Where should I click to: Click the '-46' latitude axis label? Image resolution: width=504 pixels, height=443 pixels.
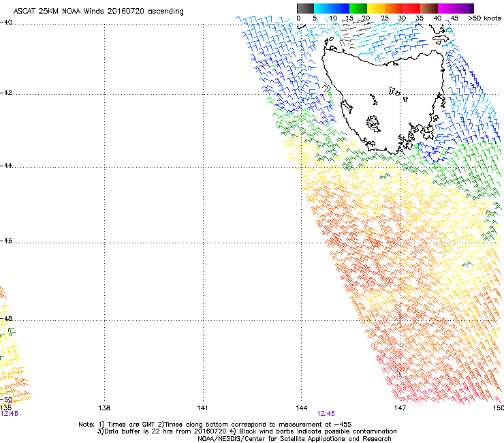[6, 241]
